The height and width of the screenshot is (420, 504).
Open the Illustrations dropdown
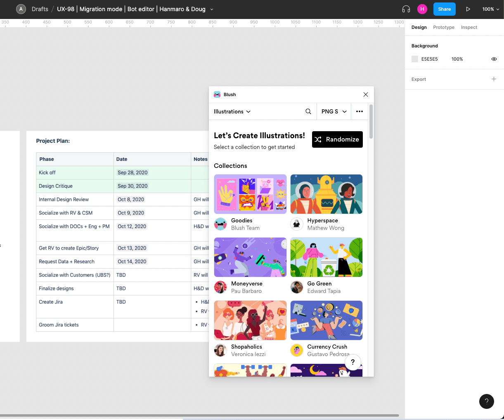[232, 111]
